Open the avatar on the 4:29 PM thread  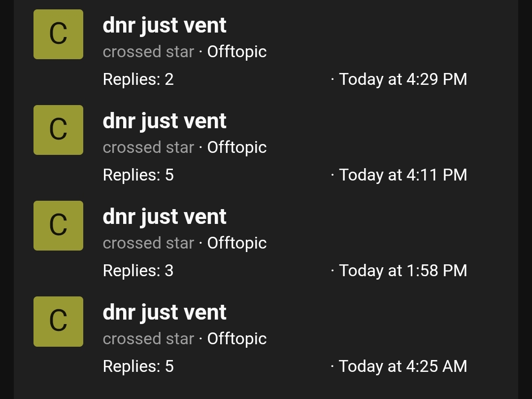58,35
